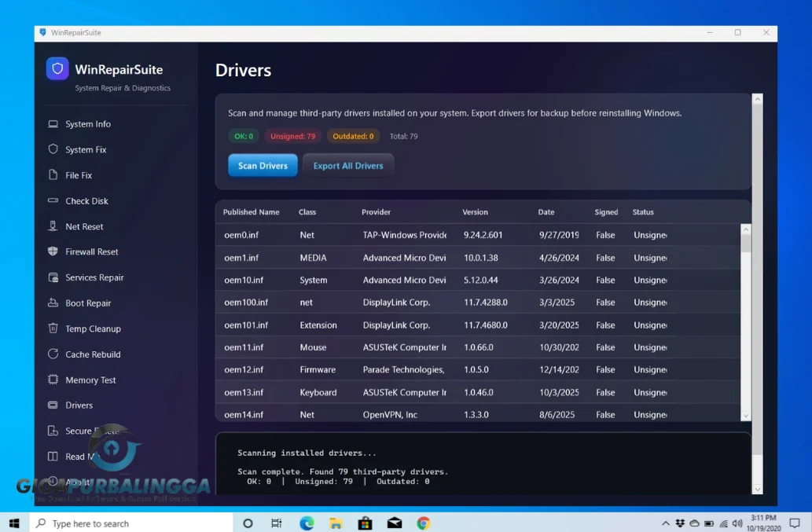The image size is (812, 532).
Task: Open the Windows Start menu
Action: (14, 523)
